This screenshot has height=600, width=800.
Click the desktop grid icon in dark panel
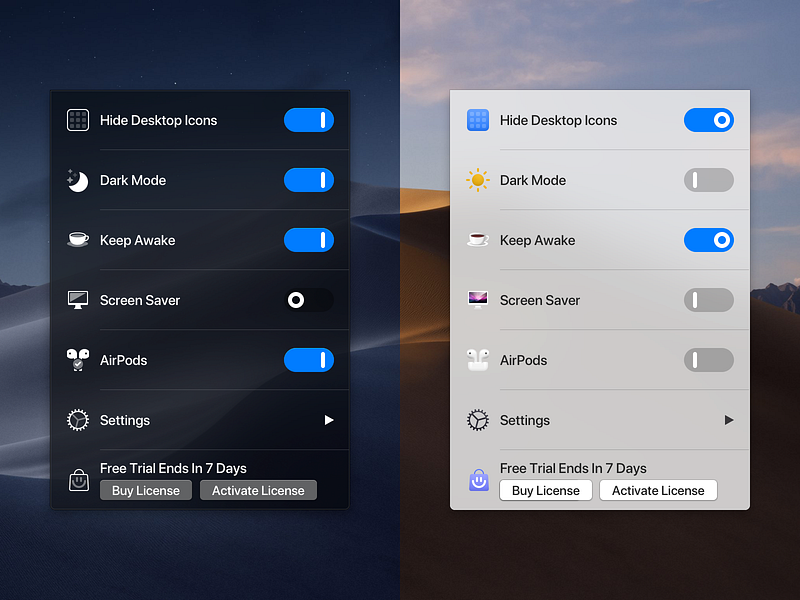[78, 120]
